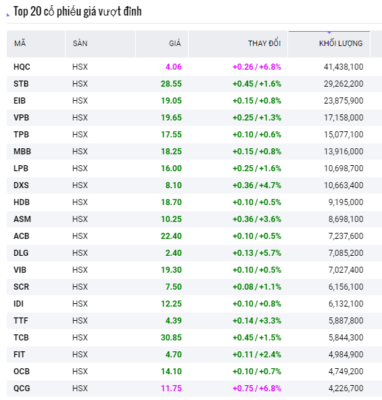The width and height of the screenshot is (382, 400).
Task: Select the TPB ticker
Action: [x=21, y=135]
